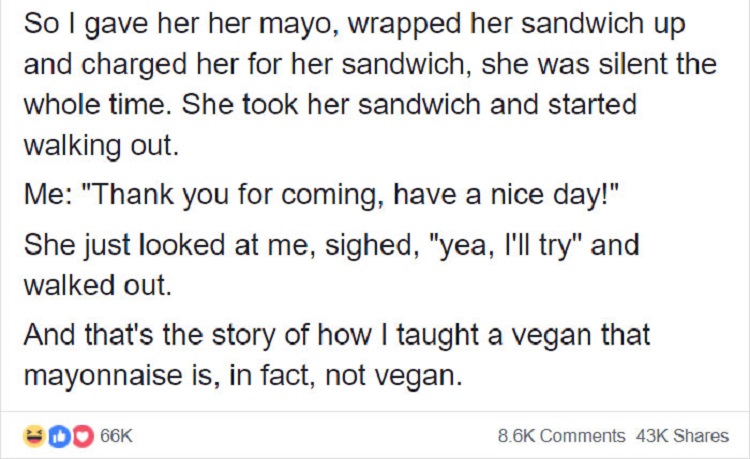
Task: Click the phrase "she was silent the"
Action: [x=602, y=66]
